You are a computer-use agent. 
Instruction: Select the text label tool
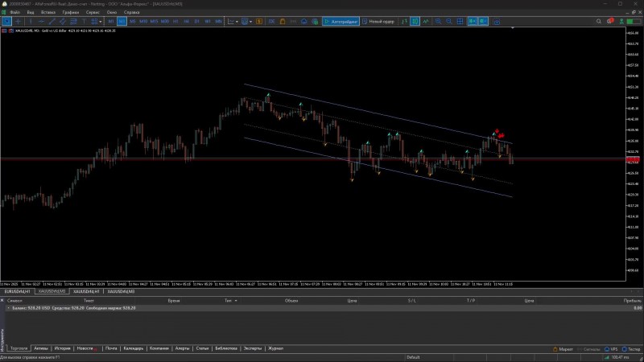click(x=84, y=22)
